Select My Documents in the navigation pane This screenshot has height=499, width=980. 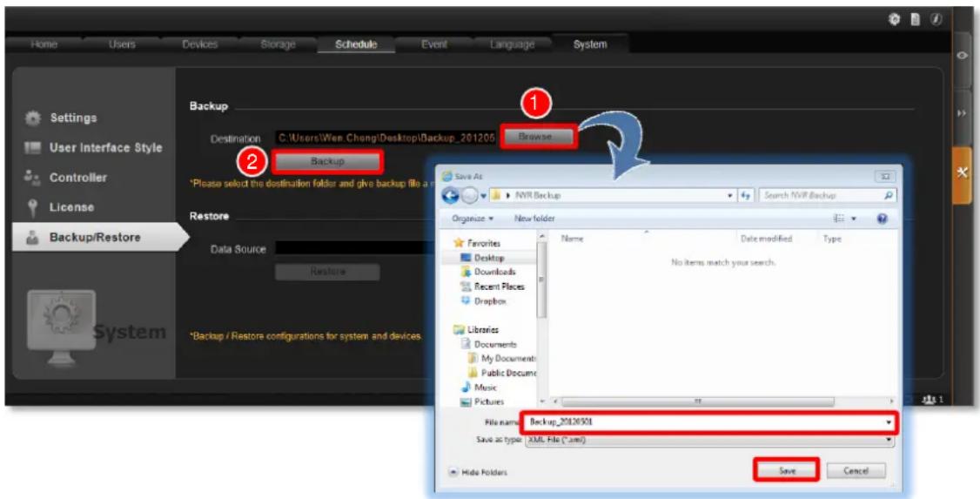point(502,359)
